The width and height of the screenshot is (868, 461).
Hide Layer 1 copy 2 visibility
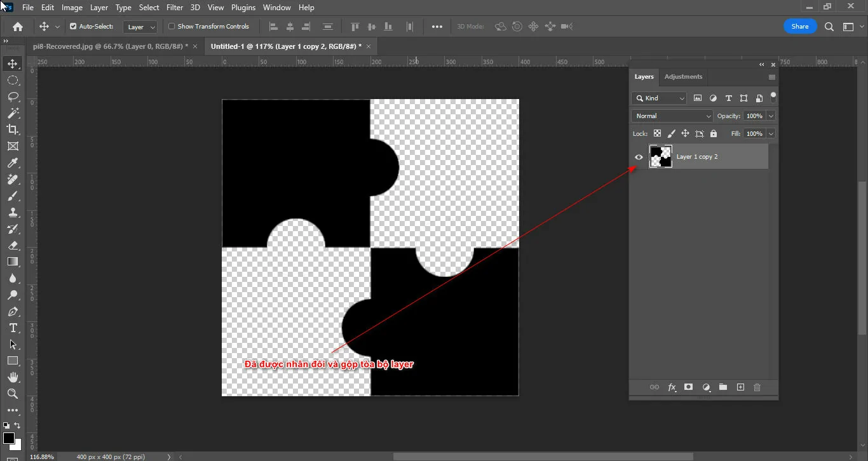tap(639, 156)
